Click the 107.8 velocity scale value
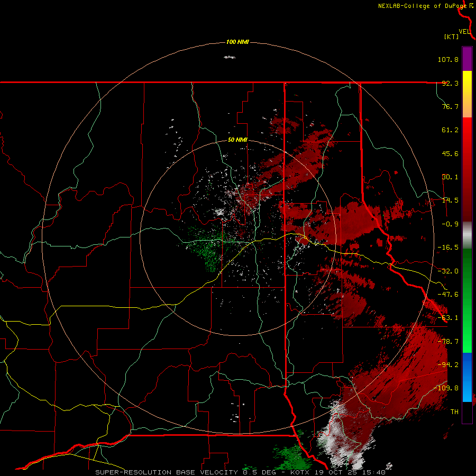This screenshot has height=476, width=476. 448,59
